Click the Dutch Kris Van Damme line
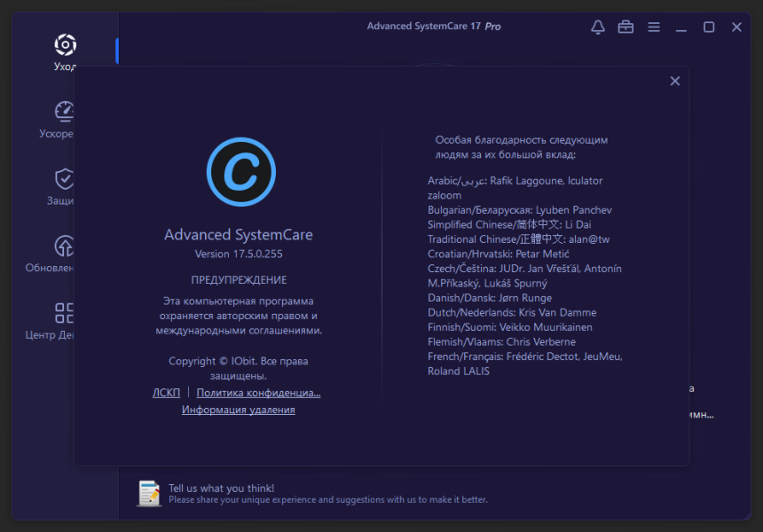 coord(512,312)
